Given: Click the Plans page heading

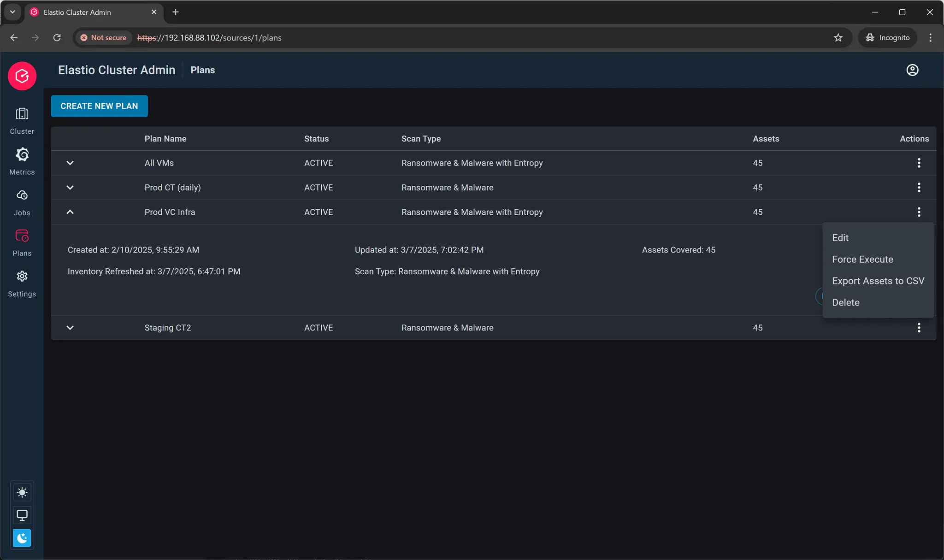Looking at the screenshot, I should [203, 70].
